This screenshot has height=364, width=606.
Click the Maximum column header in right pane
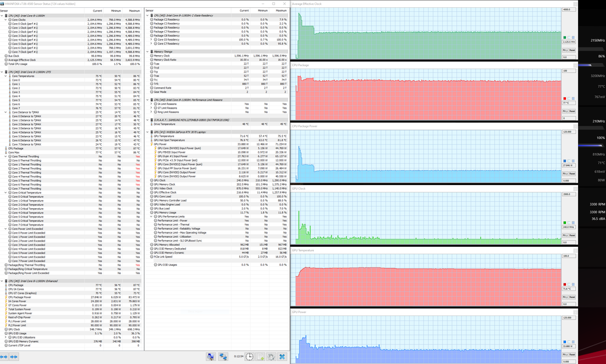281,11
